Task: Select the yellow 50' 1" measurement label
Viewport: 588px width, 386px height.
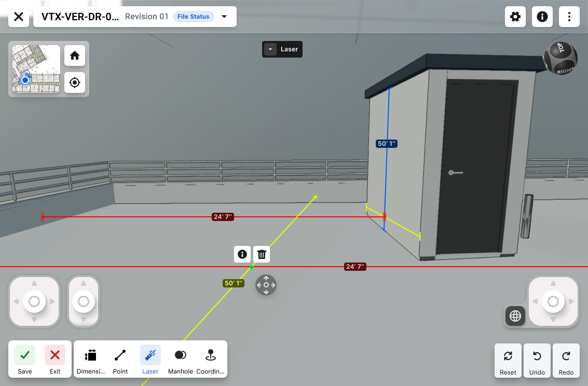Action: (233, 283)
